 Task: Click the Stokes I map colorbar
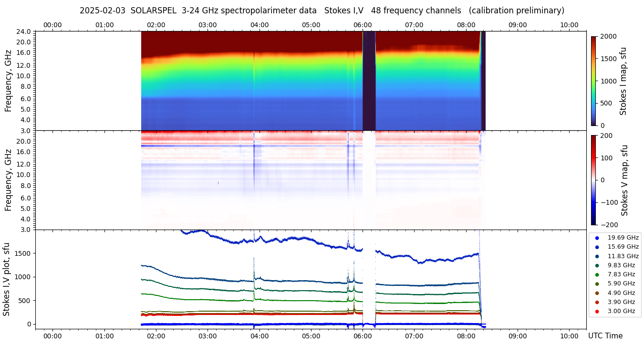click(593, 81)
